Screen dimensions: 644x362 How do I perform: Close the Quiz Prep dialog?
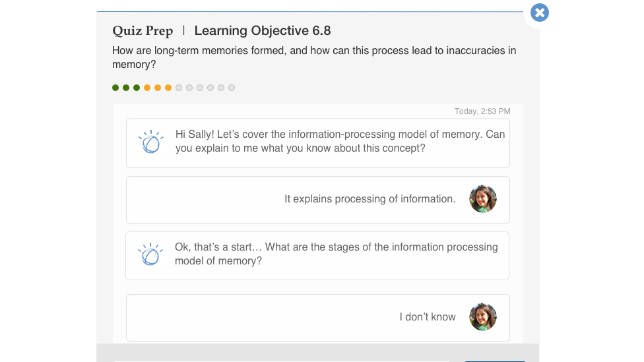point(540,13)
